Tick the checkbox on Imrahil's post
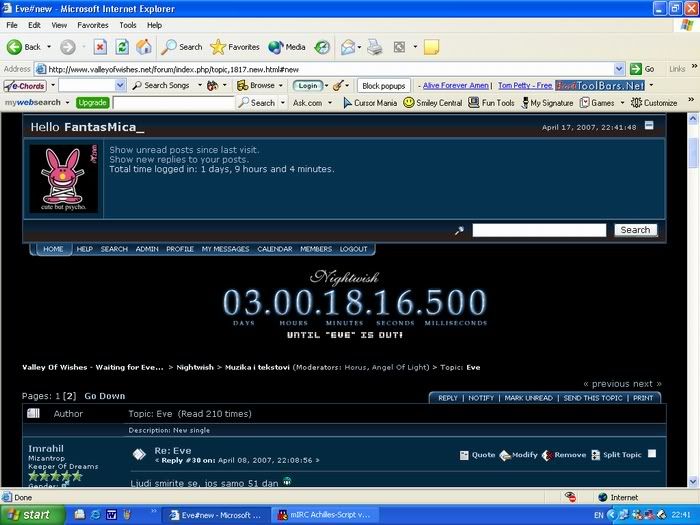The width and height of the screenshot is (700, 525). click(x=652, y=454)
